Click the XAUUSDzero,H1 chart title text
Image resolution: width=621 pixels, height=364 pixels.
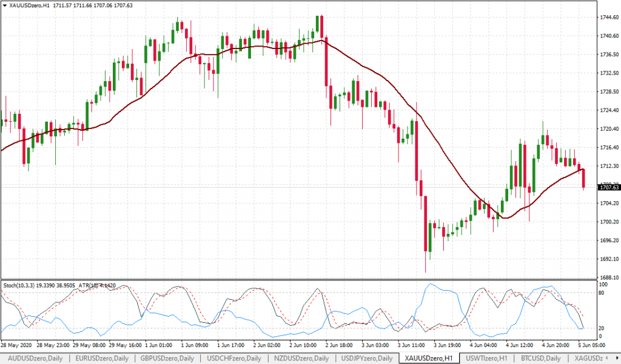pyautogui.click(x=29, y=5)
